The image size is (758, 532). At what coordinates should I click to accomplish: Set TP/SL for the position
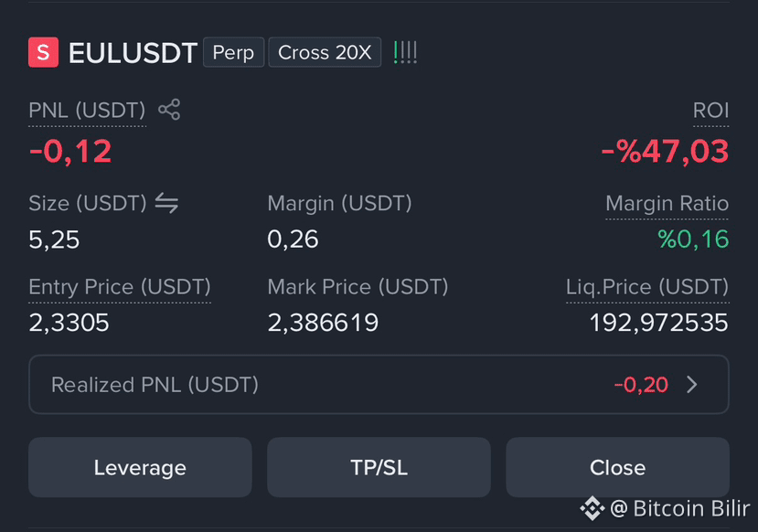[379, 467]
